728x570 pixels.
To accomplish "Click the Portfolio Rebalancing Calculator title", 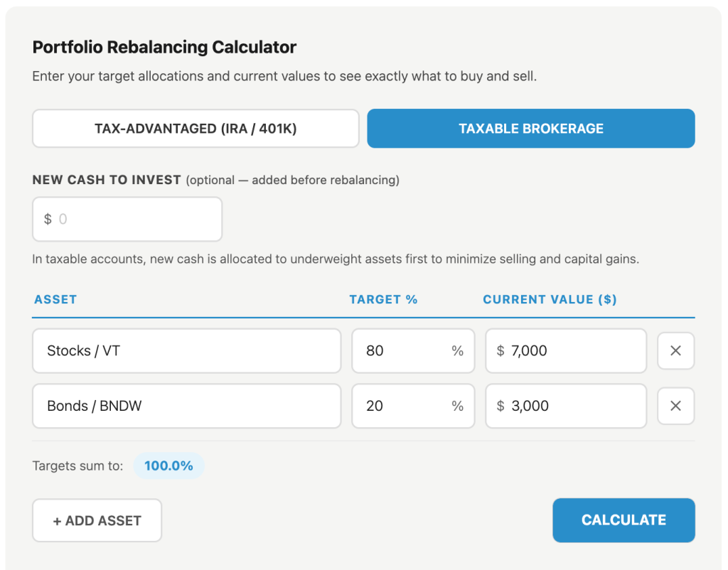I will [x=164, y=47].
